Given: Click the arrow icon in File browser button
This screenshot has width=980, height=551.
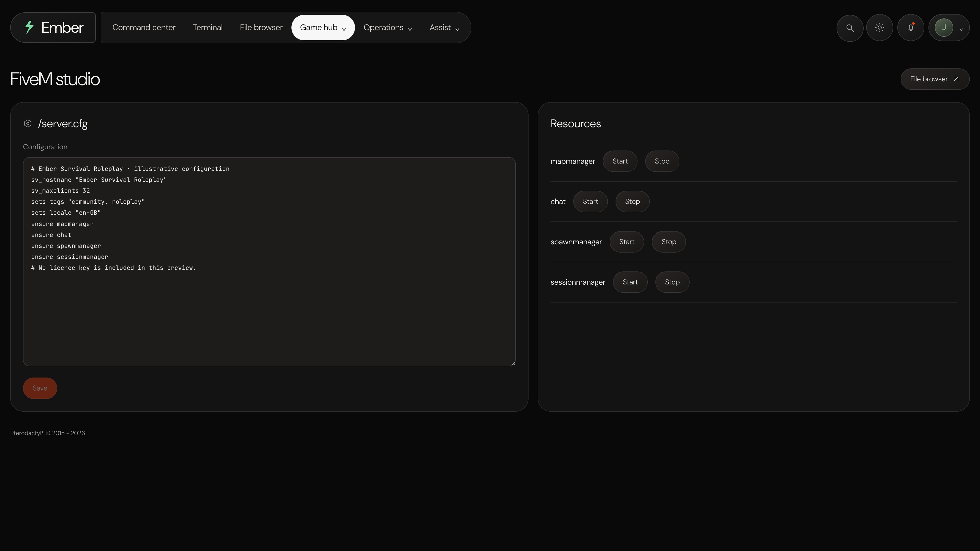Looking at the screenshot, I should pos(956,79).
